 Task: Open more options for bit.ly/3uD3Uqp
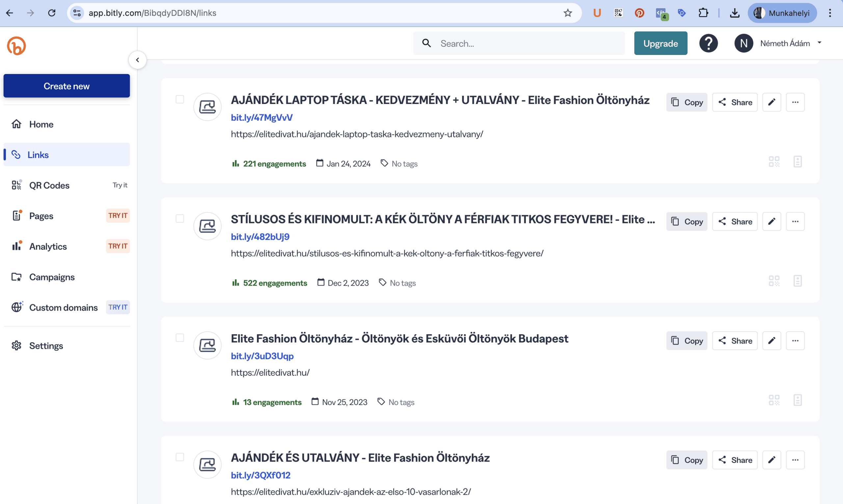(795, 340)
